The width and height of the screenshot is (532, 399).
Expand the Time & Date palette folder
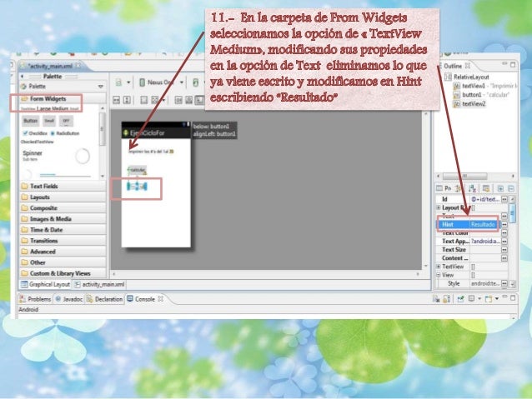click(63, 230)
